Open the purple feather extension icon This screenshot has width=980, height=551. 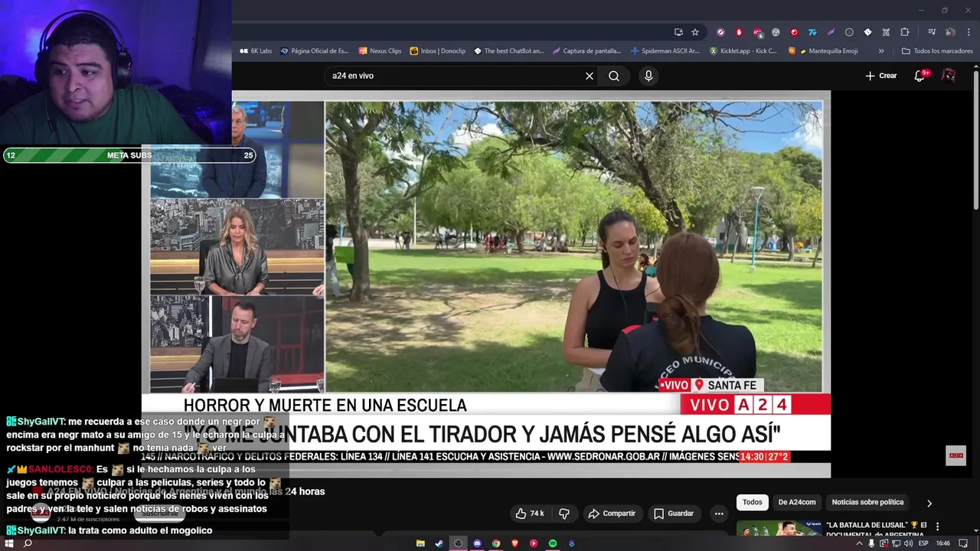point(831,32)
